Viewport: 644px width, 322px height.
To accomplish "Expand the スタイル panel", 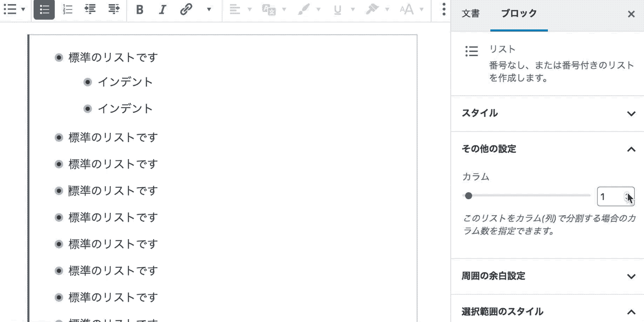I will (547, 114).
